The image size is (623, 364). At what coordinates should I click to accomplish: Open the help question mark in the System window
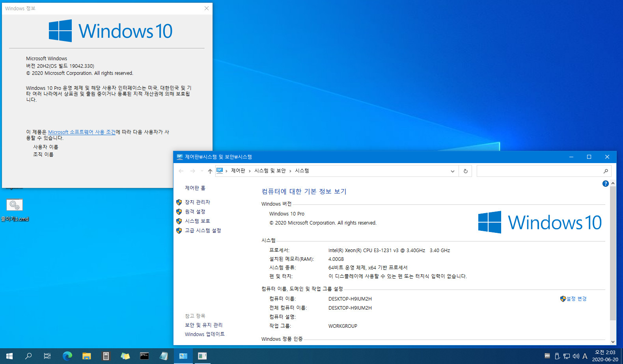coord(605,184)
